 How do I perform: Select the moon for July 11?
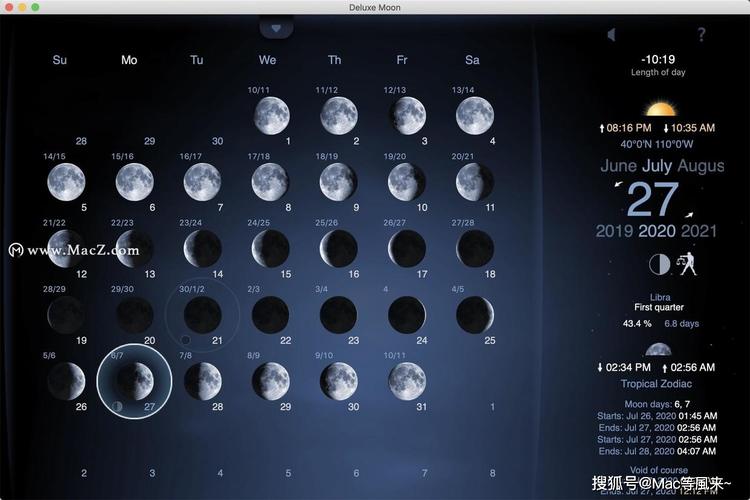(474, 182)
